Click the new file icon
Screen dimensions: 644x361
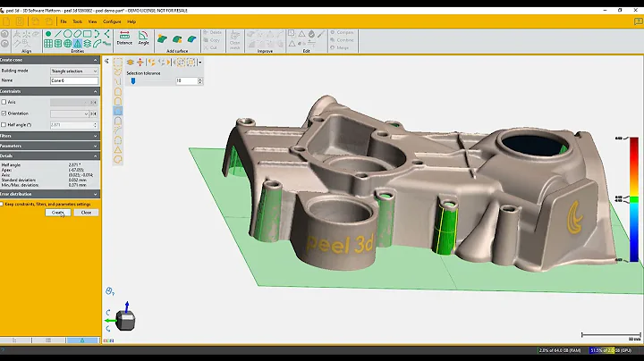pyautogui.click(x=6, y=21)
